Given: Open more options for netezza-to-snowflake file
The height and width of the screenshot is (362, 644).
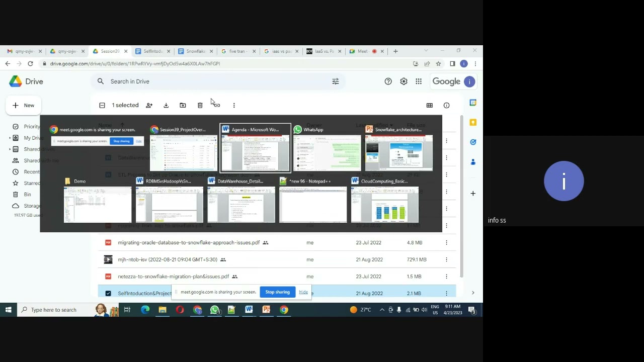Looking at the screenshot, I should click(x=446, y=277).
